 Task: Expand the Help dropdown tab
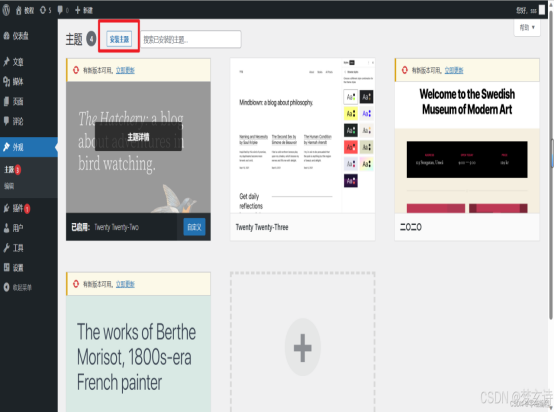coord(527,27)
